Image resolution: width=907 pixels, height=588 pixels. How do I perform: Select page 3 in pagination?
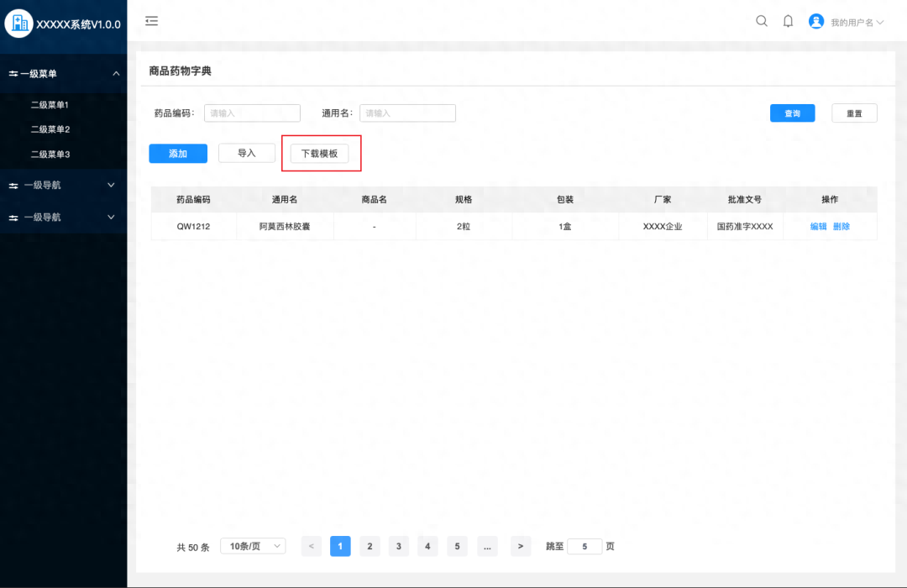point(399,546)
